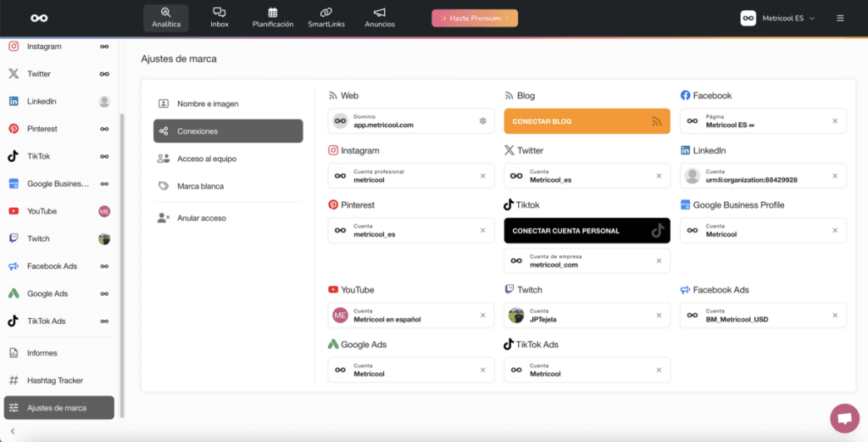Select Twitter in the sidebar
The width and height of the screenshot is (868, 442).
(59, 74)
